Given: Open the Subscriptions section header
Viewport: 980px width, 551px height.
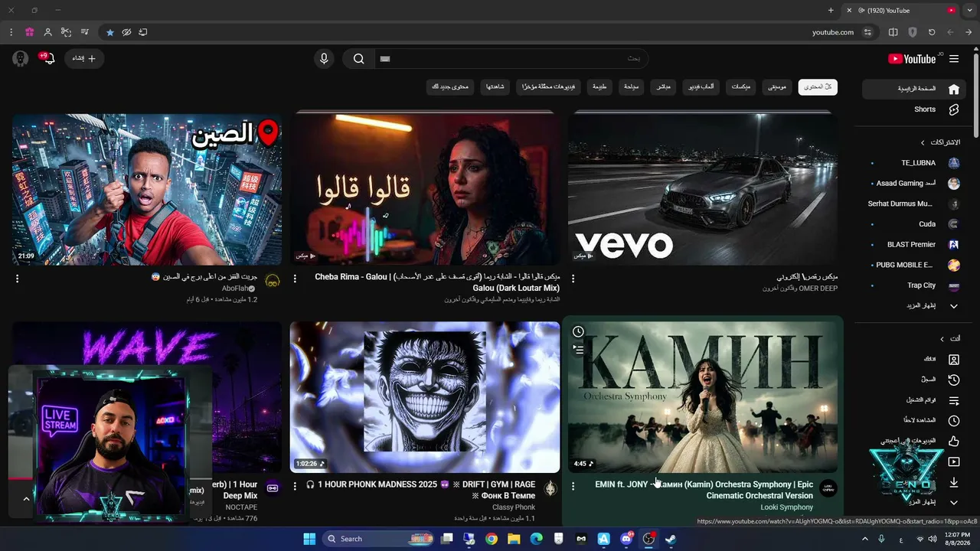Looking at the screenshot, I should [x=940, y=142].
